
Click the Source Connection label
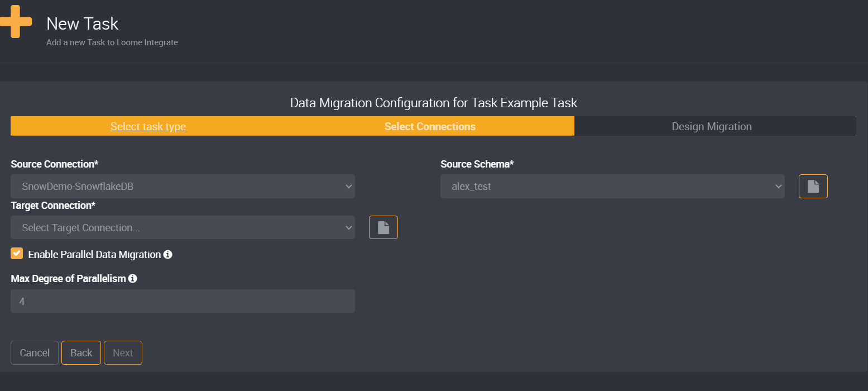(55, 164)
